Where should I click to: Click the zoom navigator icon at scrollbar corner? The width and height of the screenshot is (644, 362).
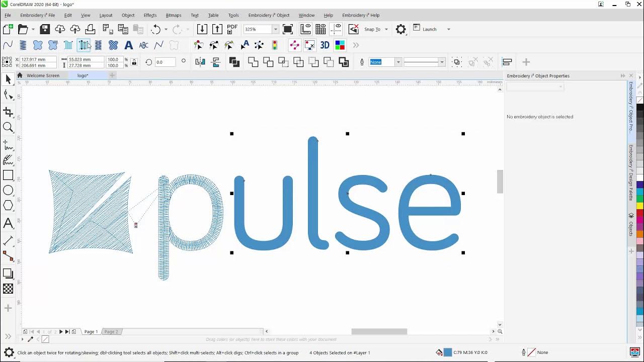click(x=500, y=331)
